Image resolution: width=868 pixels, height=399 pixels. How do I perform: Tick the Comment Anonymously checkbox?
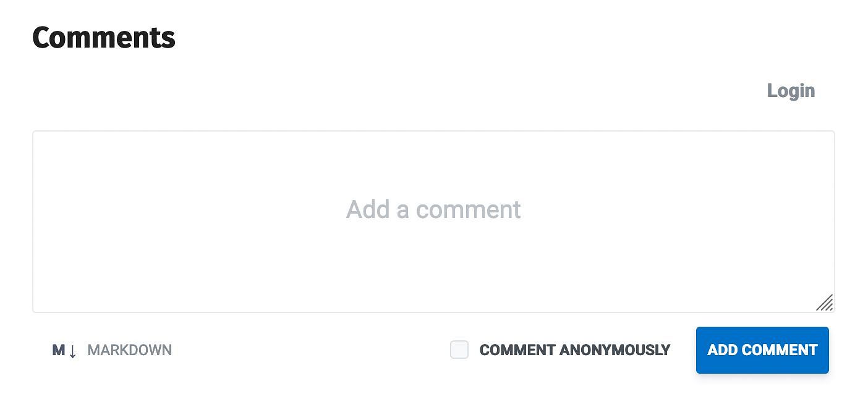pyautogui.click(x=459, y=350)
